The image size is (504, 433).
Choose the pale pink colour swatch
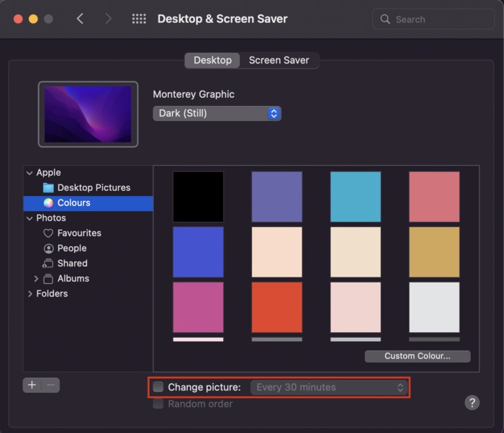click(356, 307)
